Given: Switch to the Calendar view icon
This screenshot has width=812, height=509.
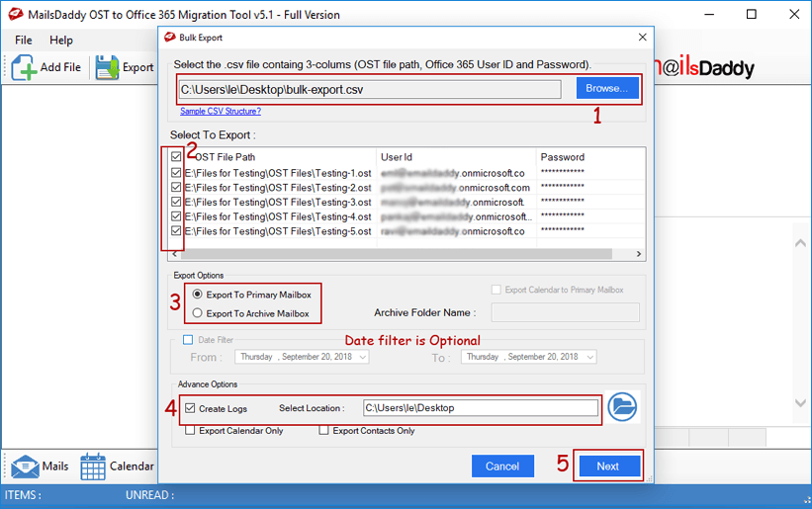Looking at the screenshot, I should 93,467.
